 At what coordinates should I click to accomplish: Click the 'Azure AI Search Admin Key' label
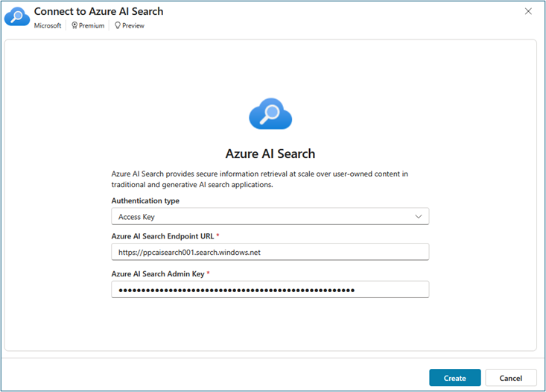(x=158, y=274)
